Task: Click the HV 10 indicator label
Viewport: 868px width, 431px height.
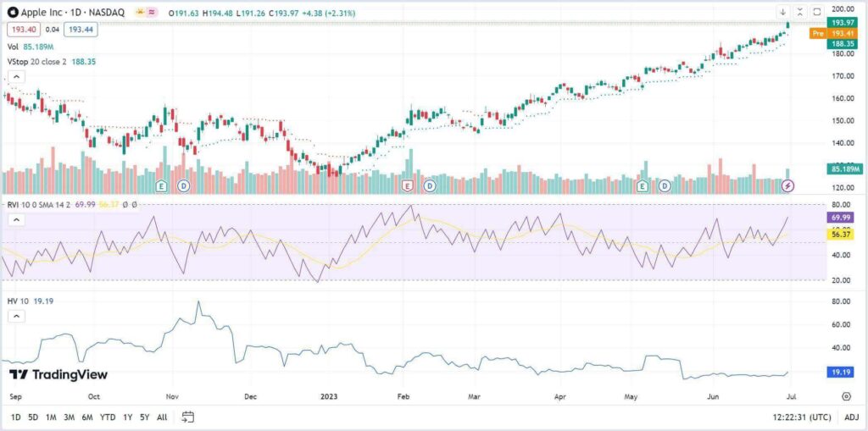Action: 19,301
